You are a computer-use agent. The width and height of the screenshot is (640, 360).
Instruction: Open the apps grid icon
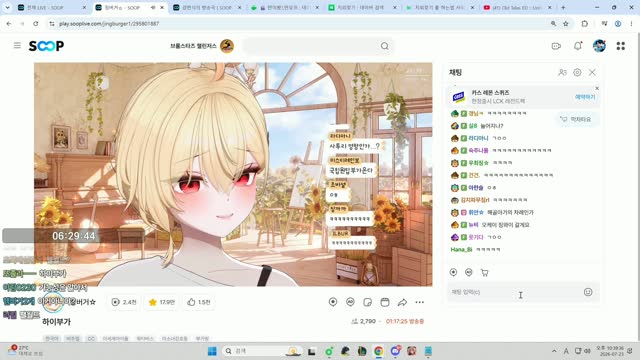pyautogui.click(x=621, y=46)
